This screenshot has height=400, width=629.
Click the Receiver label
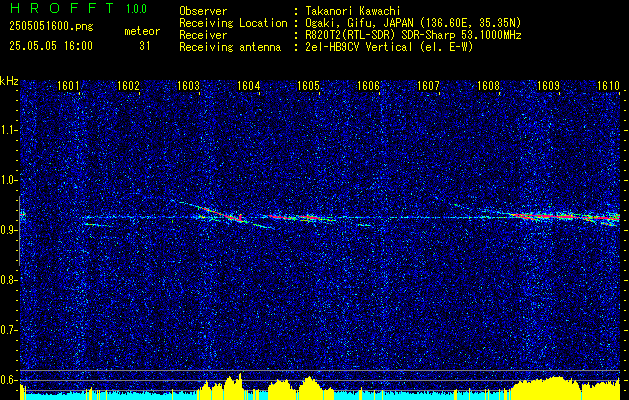click(203, 35)
